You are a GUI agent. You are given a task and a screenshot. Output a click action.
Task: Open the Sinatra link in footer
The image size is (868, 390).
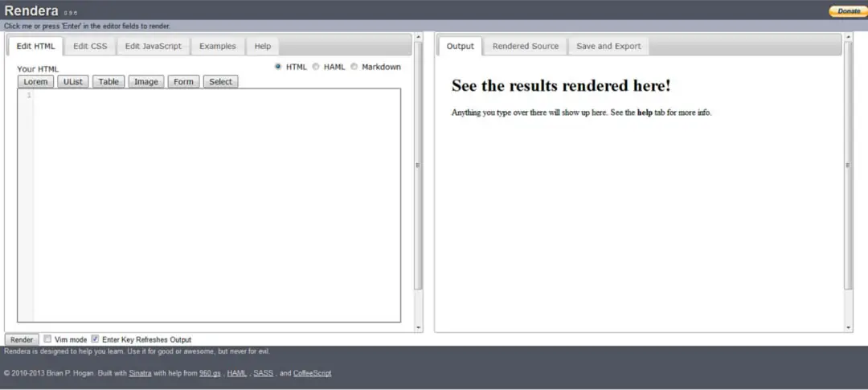click(140, 373)
